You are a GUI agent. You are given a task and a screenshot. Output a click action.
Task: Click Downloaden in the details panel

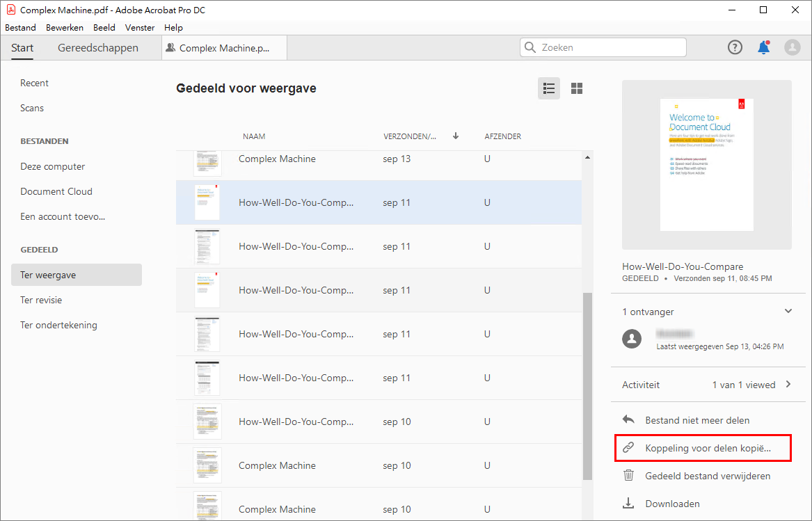pyautogui.click(x=673, y=504)
